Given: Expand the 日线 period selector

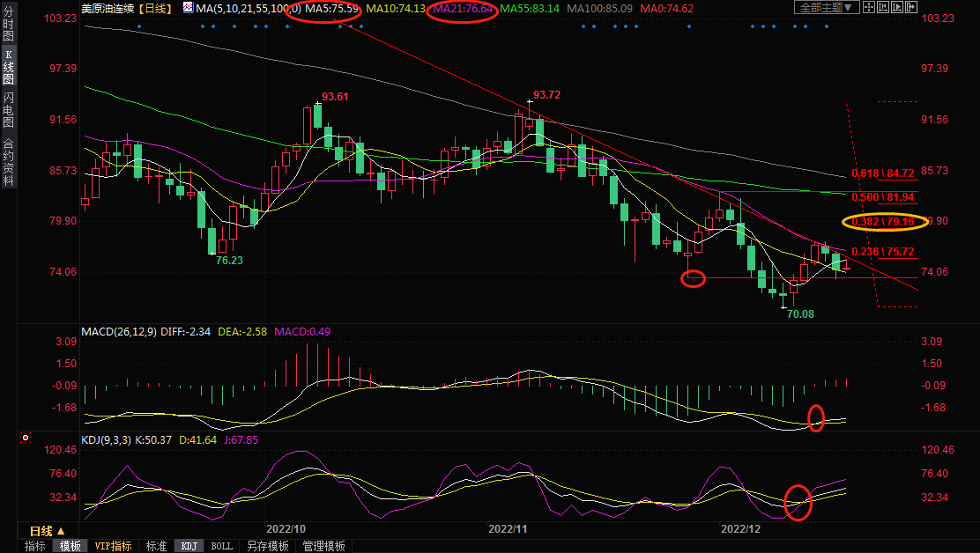Looking at the screenshot, I should click(47, 531).
